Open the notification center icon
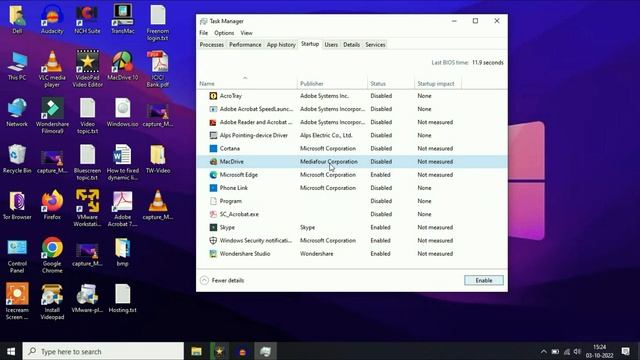This screenshot has width=640, height=360. point(625,351)
